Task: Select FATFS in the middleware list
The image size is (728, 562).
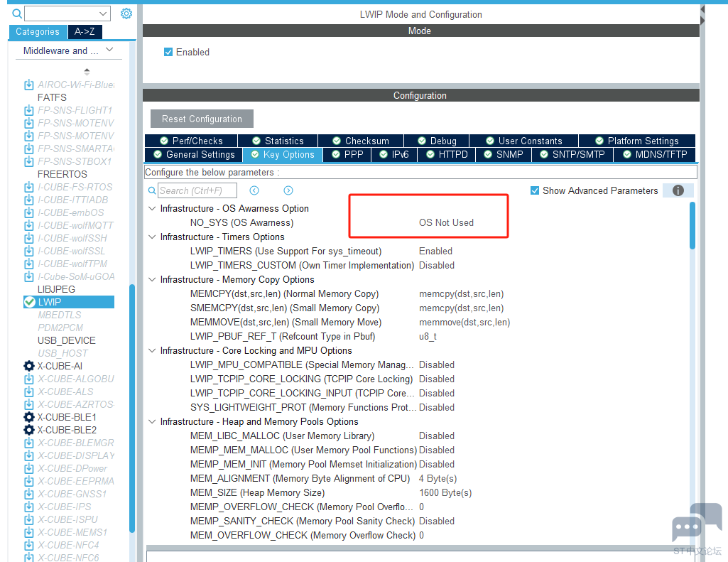Action: coord(52,97)
